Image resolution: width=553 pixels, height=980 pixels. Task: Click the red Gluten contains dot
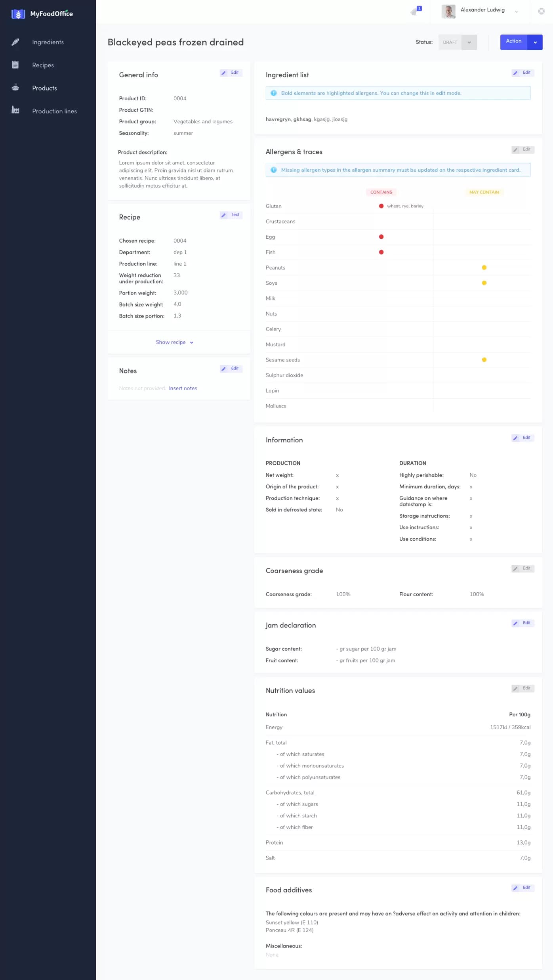381,206
